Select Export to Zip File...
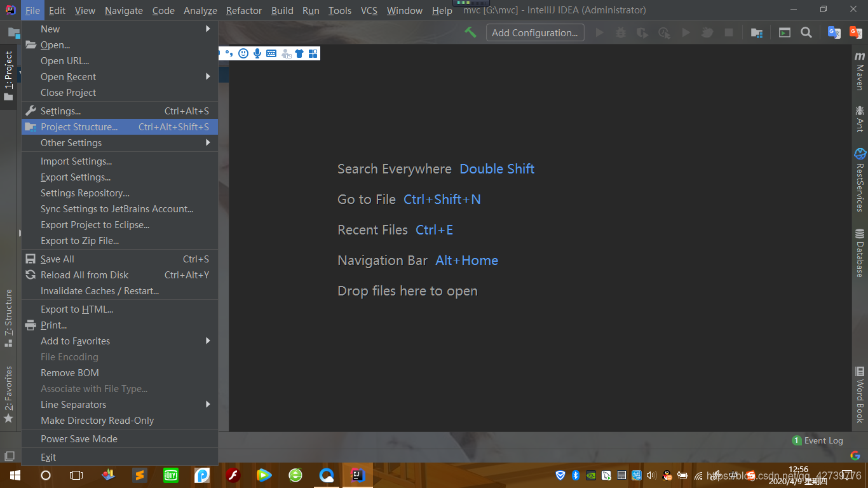Image resolution: width=868 pixels, height=488 pixels. (119, 240)
